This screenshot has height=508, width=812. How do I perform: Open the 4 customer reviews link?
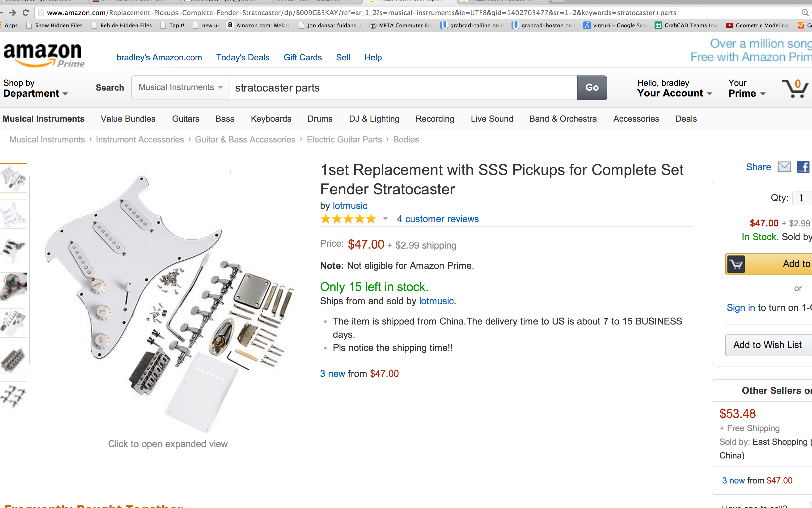(437, 219)
